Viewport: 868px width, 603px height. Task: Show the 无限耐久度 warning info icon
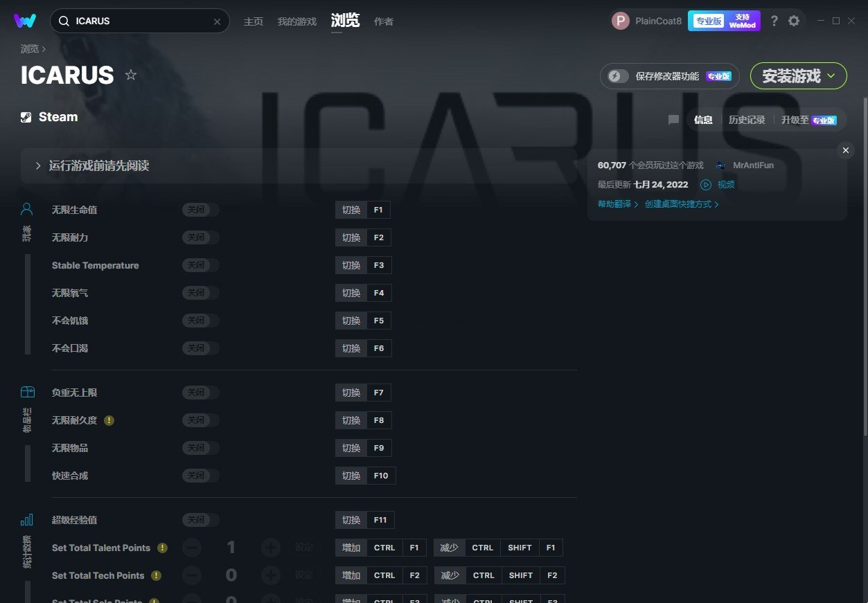(x=109, y=420)
